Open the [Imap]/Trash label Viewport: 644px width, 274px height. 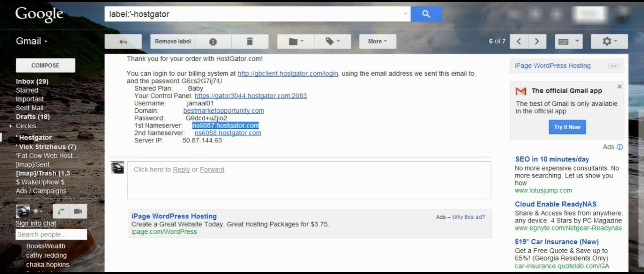click(x=46, y=173)
